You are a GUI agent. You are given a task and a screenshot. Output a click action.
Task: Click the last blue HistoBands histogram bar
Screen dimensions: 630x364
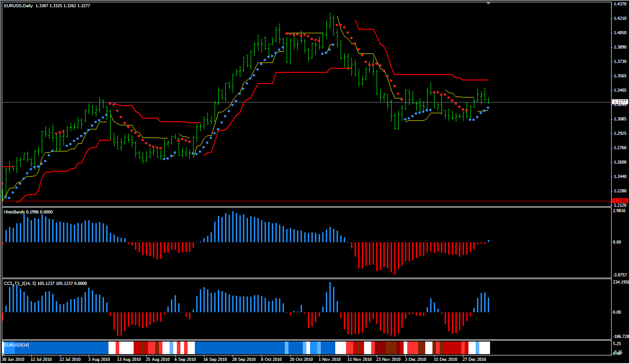(488, 241)
